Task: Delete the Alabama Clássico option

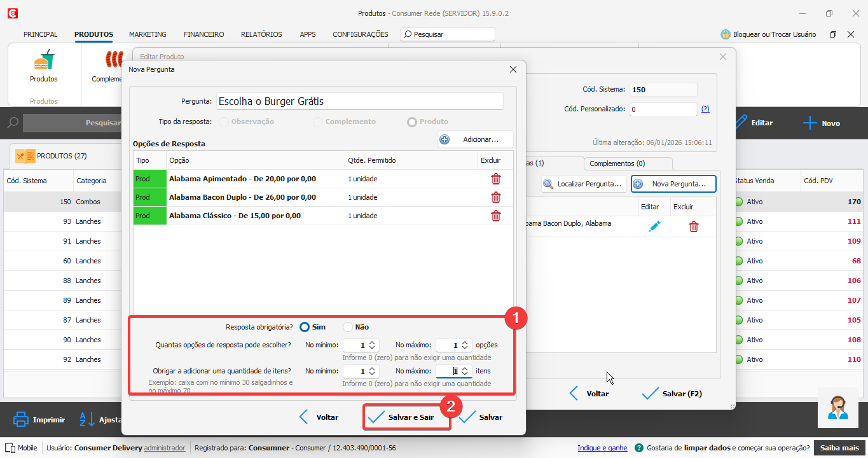Action: coord(496,216)
